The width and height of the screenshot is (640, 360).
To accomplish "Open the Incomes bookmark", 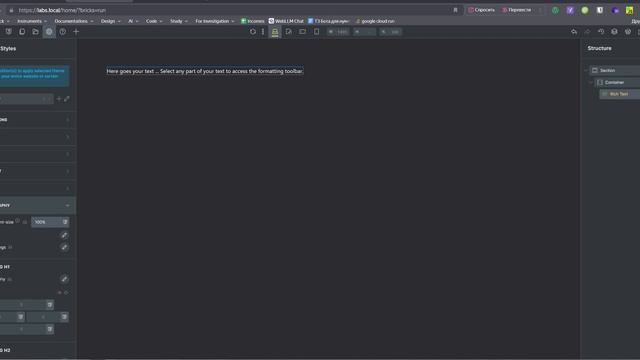I will (x=252, y=21).
